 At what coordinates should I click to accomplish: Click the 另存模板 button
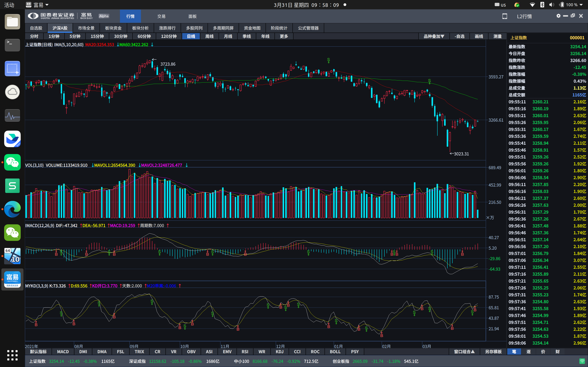[x=493, y=351]
